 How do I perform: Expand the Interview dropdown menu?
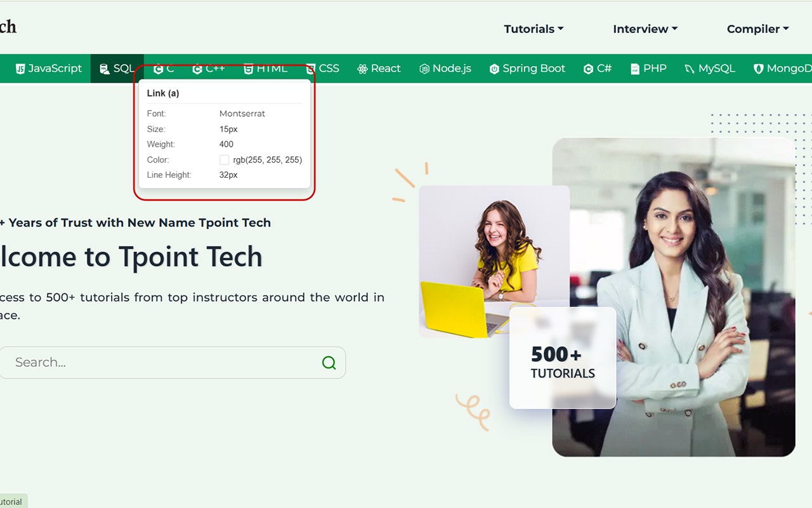pyautogui.click(x=645, y=29)
